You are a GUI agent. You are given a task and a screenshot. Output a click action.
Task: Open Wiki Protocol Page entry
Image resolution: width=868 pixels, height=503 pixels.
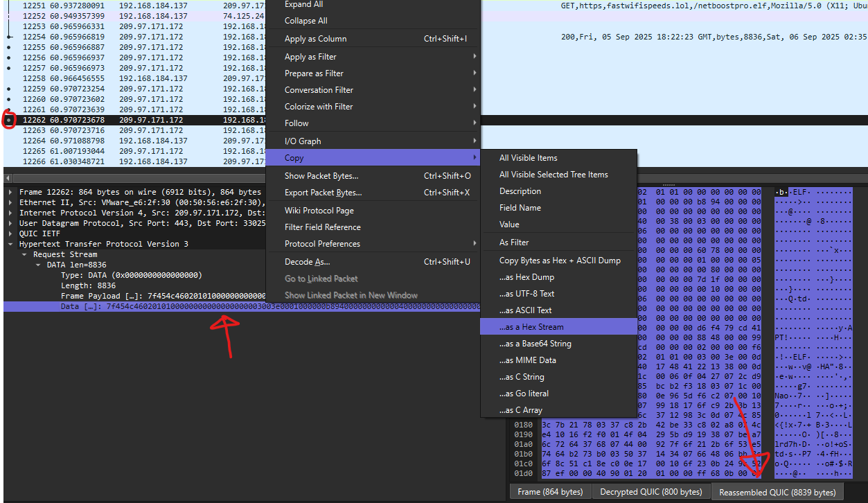(x=373, y=211)
